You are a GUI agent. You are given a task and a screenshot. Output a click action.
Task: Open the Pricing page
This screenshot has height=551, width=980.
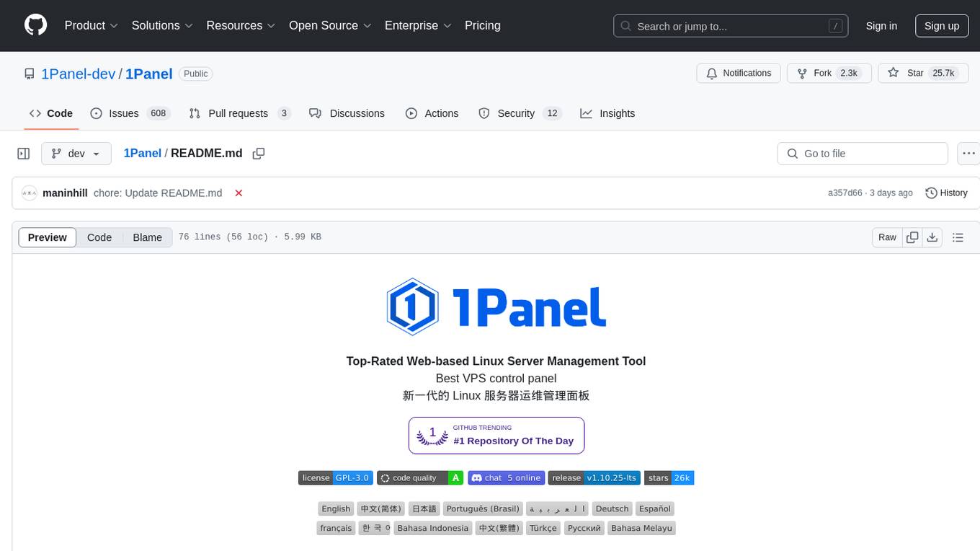click(483, 25)
